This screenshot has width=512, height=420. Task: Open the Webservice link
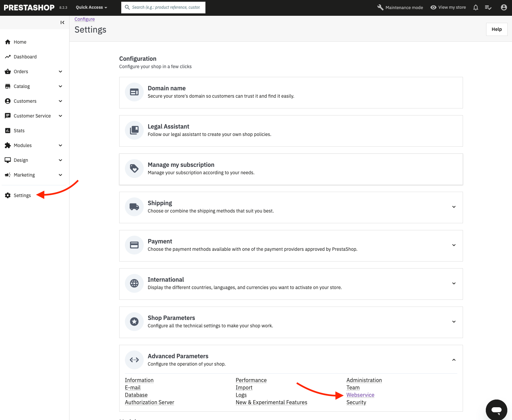[x=360, y=395]
